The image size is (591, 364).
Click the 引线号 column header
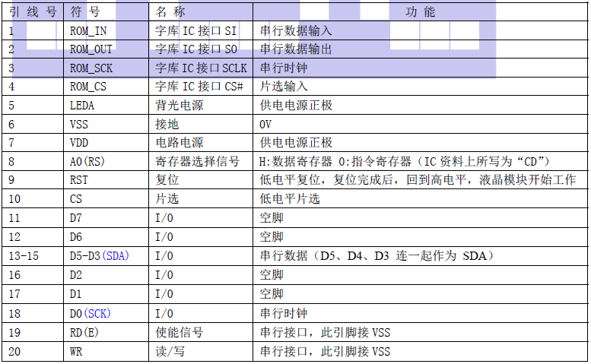pos(32,12)
